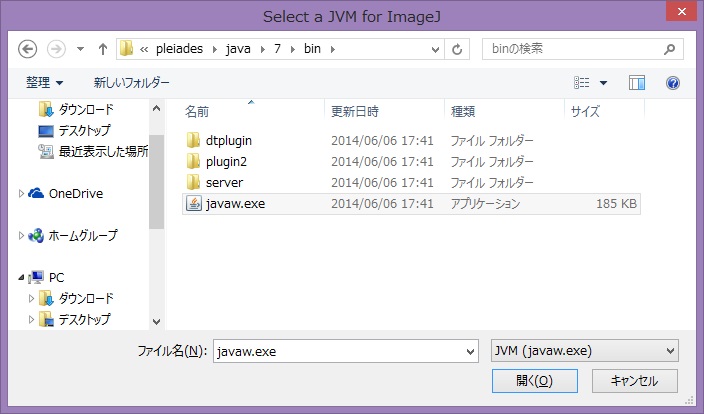Image resolution: width=704 pixels, height=414 pixels.
Task: Go up one folder level
Action: click(x=103, y=48)
